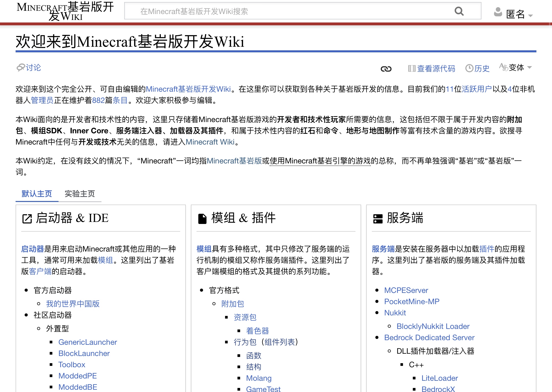552x392 pixels.
Task: Open the Bedrock Dedicated Server link
Action: coord(429,338)
